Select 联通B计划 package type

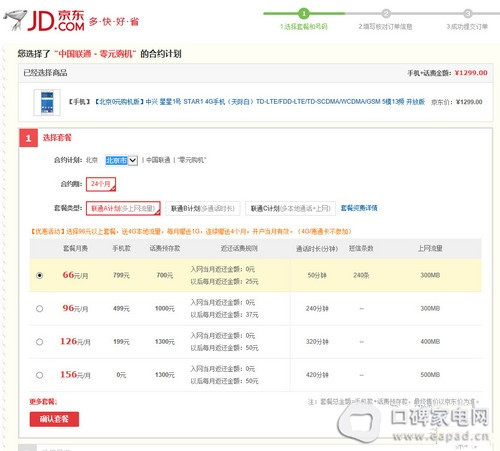[x=203, y=208]
